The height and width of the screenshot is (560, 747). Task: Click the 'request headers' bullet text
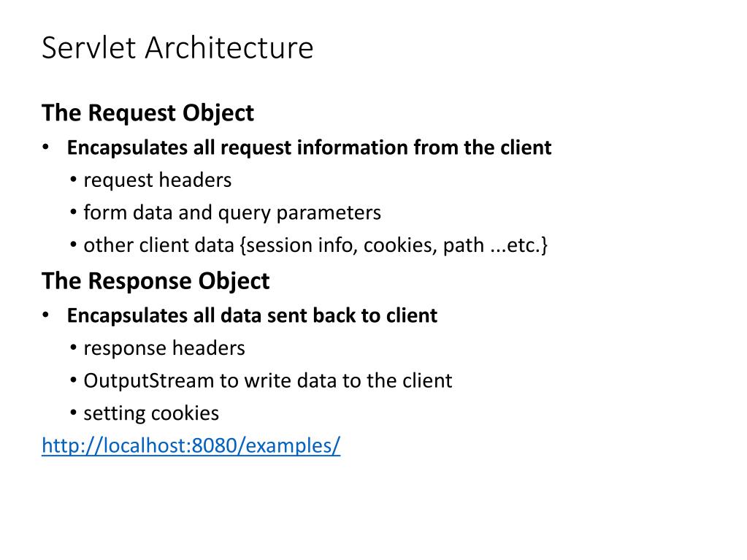coord(157,180)
